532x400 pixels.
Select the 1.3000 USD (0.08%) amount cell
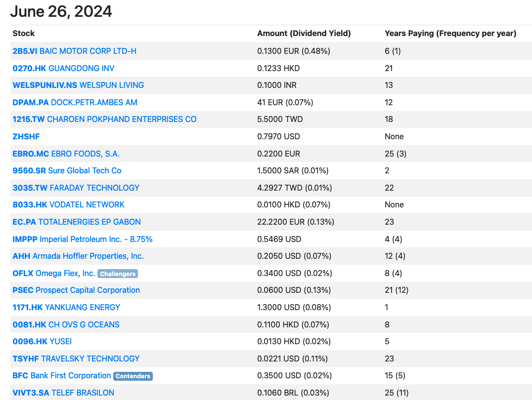point(294,308)
